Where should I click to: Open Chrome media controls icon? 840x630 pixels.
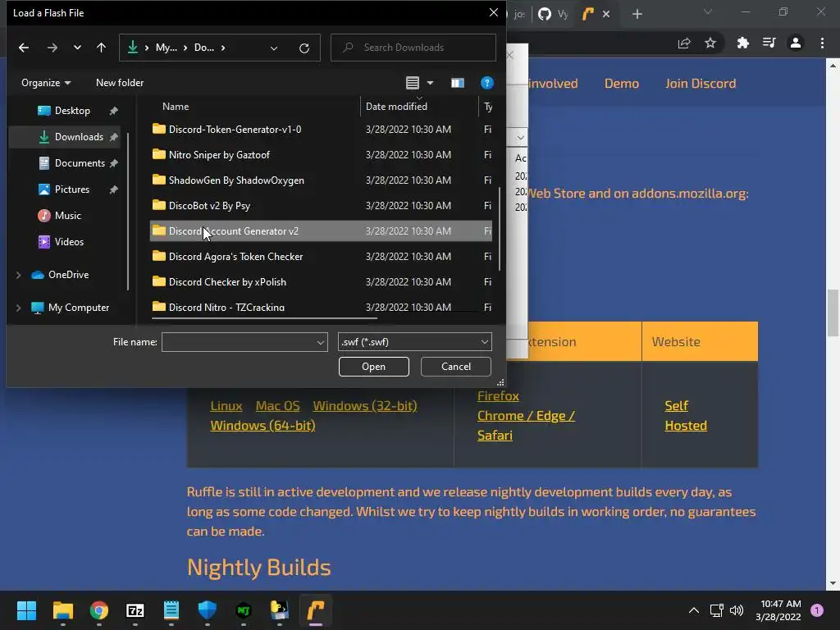(769, 43)
